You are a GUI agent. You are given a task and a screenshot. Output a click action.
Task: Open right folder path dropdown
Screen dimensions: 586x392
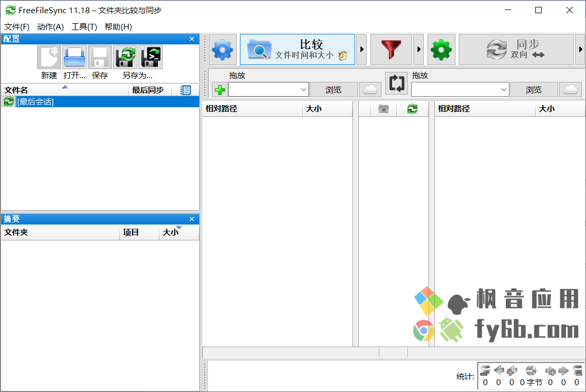pyautogui.click(x=504, y=90)
